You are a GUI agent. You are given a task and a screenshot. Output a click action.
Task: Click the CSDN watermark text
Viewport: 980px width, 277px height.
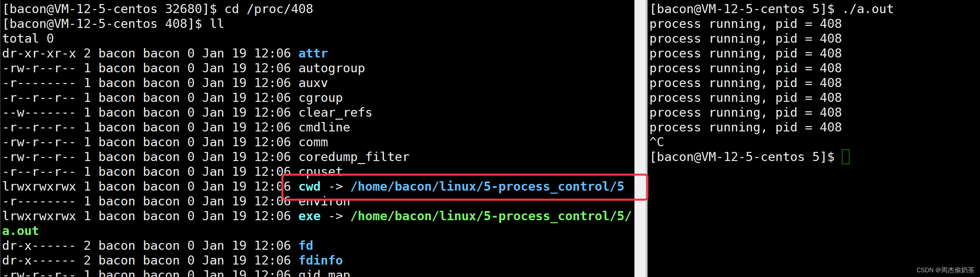(945, 270)
